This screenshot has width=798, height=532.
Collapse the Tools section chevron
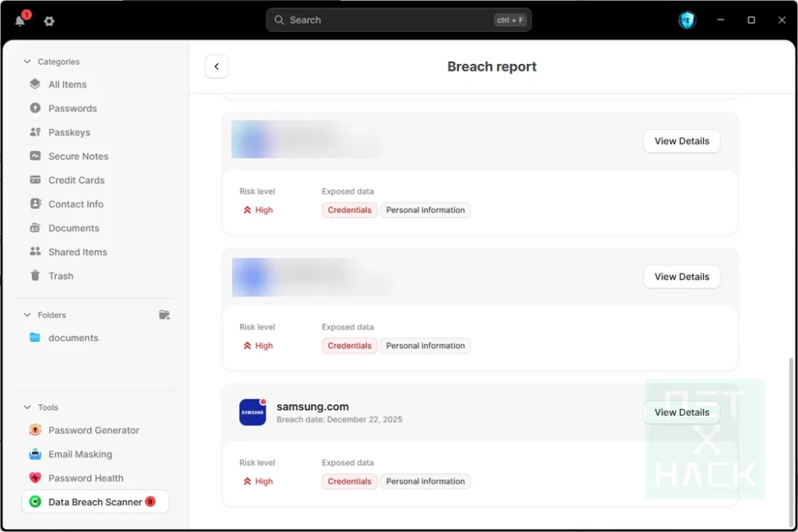(28, 407)
